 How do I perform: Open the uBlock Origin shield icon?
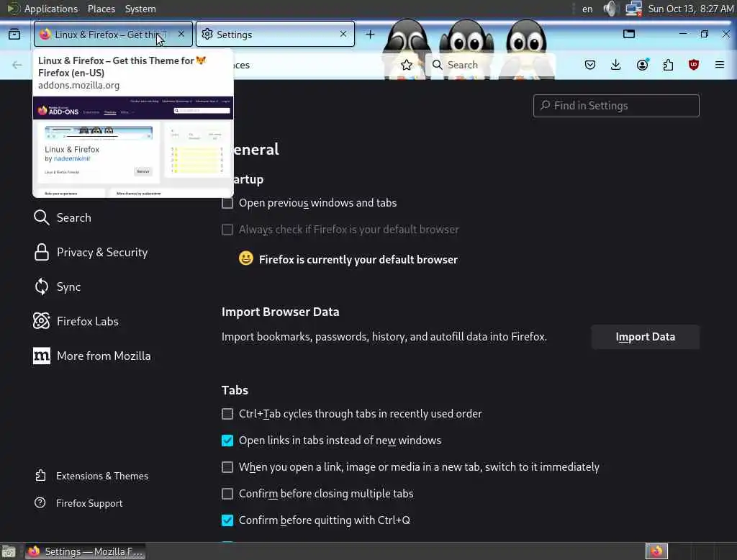[x=694, y=65]
